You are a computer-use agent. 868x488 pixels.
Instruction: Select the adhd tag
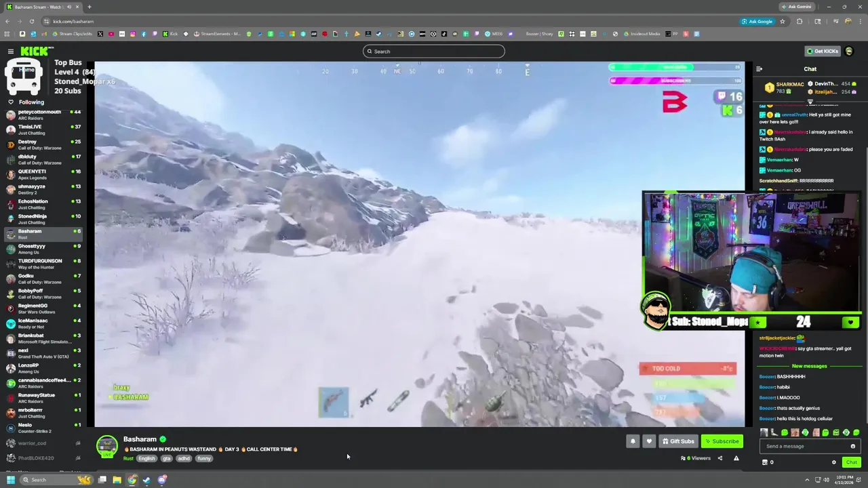pyautogui.click(x=184, y=459)
